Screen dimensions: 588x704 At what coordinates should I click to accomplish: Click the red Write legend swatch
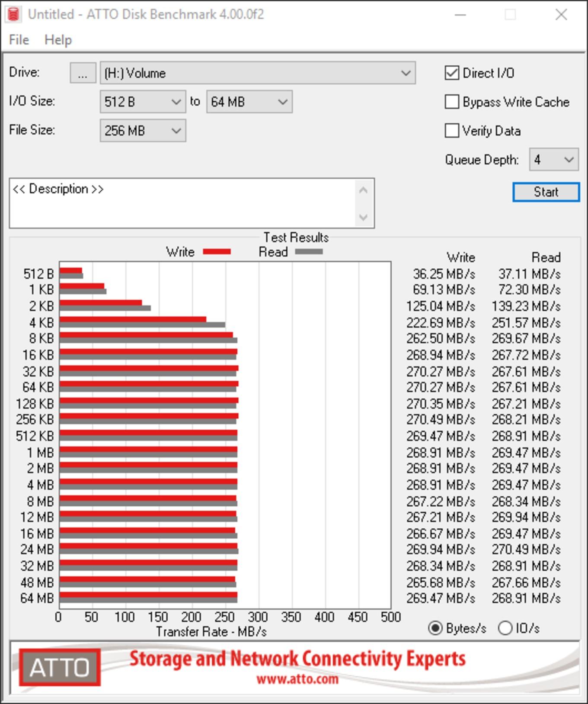coord(217,252)
